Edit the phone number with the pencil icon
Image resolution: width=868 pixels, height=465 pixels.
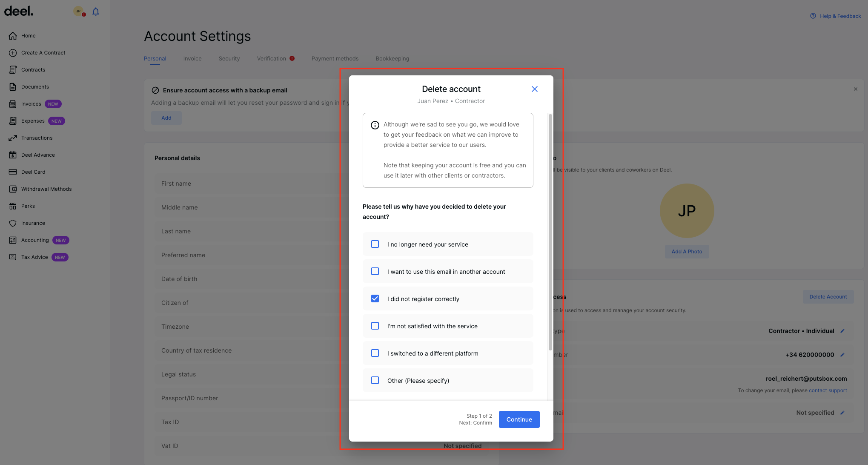(x=843, y=354)
